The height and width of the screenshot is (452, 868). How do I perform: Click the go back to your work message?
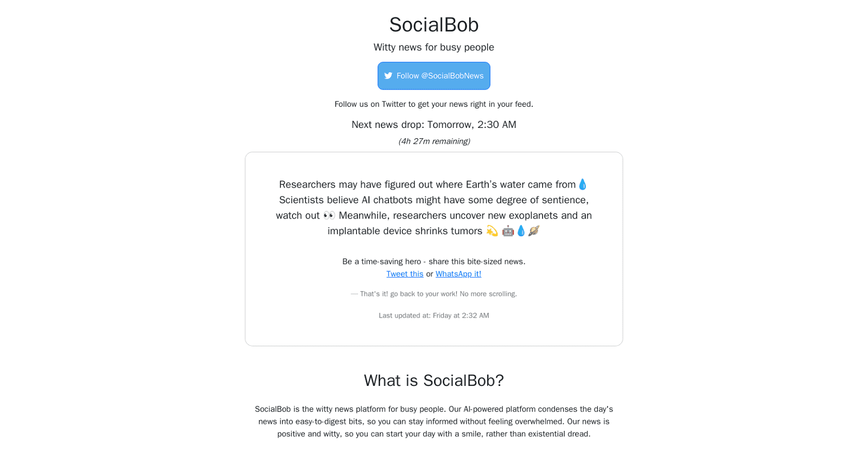coord(433,294)
